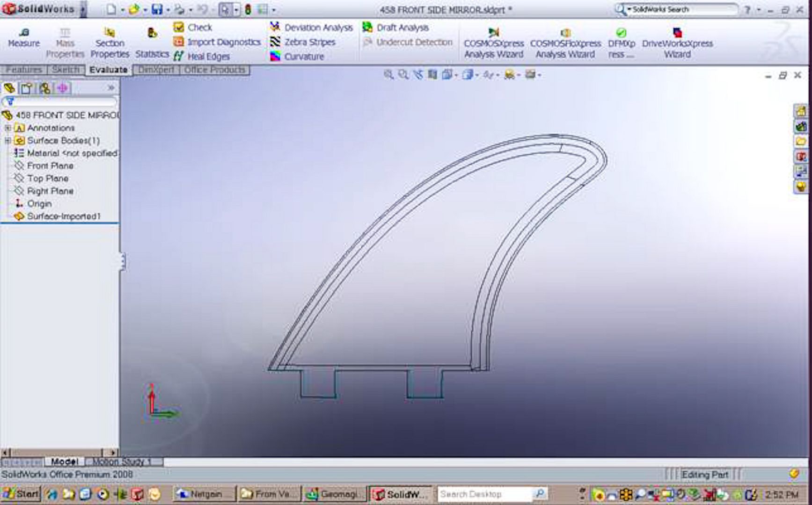This screenshot has height=505, width=812.
Task: Select the Origin in the tree
Action: click(x=33, y=203)
